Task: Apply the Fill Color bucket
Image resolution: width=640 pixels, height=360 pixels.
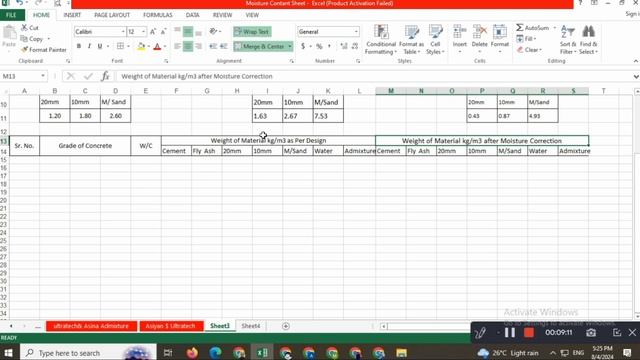Action: 141,46
